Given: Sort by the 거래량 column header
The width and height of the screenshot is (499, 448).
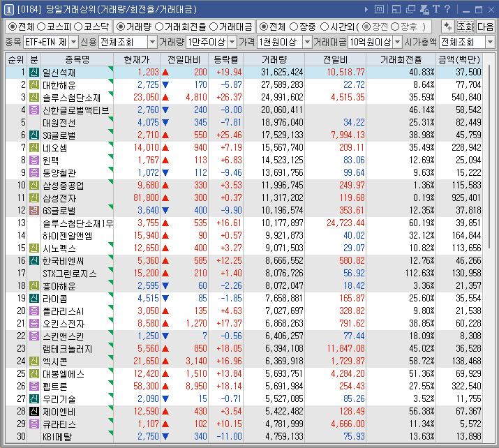Looking at the screenshot, I should tap(274, 59).
